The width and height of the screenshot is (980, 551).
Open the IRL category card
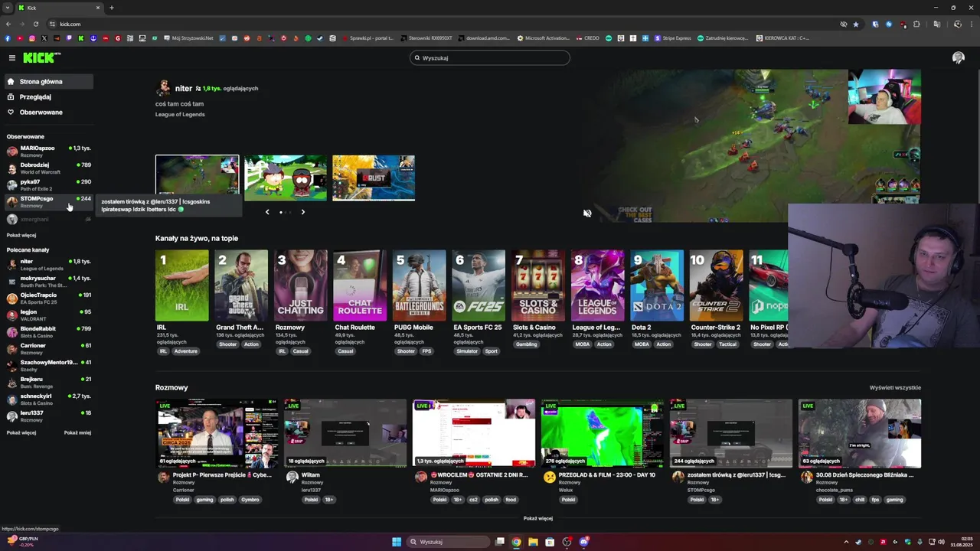coord(182,285)
